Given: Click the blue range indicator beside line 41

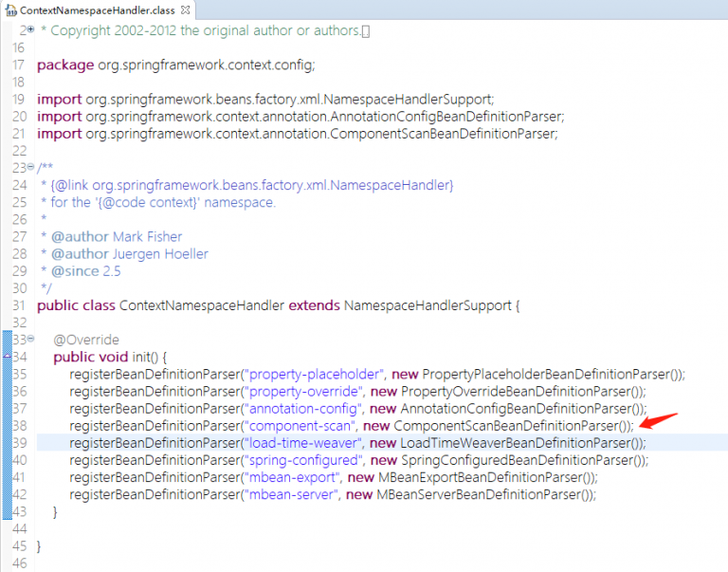Looking at the screenshot, I should point(8,477).
